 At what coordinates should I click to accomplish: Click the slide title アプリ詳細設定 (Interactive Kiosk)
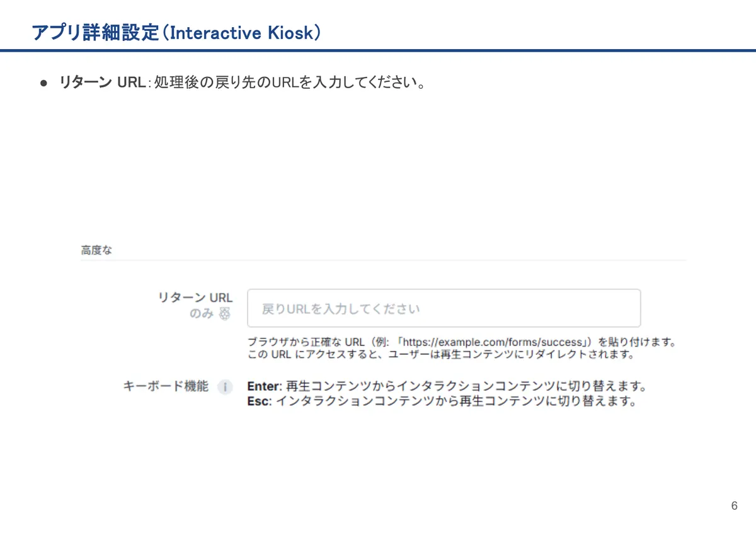click(176, 32)
